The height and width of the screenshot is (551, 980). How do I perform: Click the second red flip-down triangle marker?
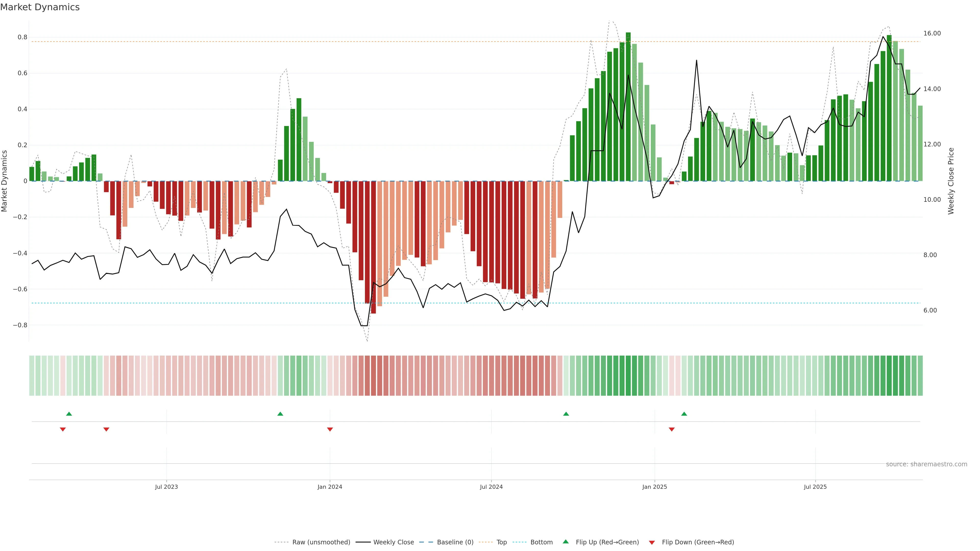106,429
